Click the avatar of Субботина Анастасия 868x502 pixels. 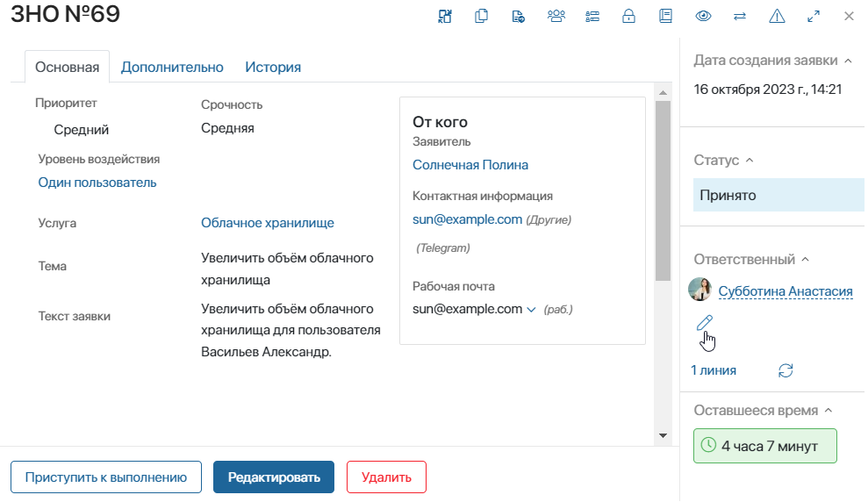699,290
